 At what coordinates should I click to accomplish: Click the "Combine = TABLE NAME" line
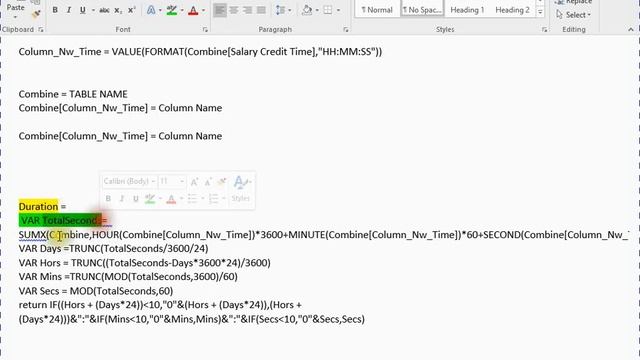pyautogui.click(x=73, y=94)
